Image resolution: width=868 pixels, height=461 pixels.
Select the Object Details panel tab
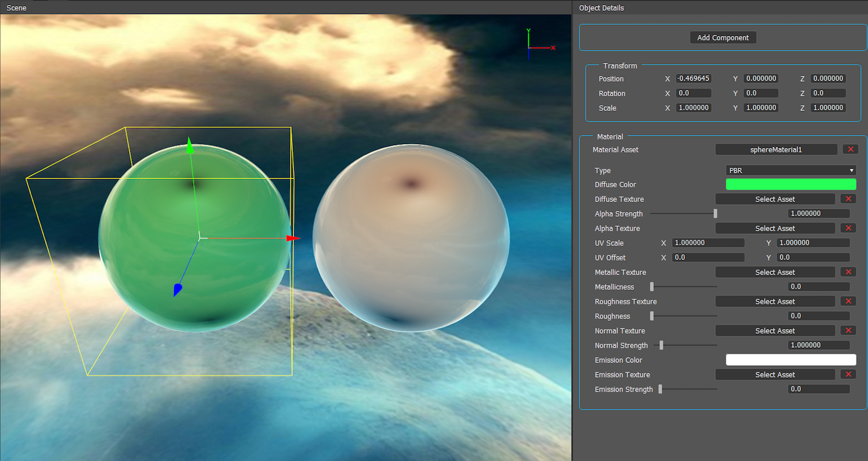602,8
